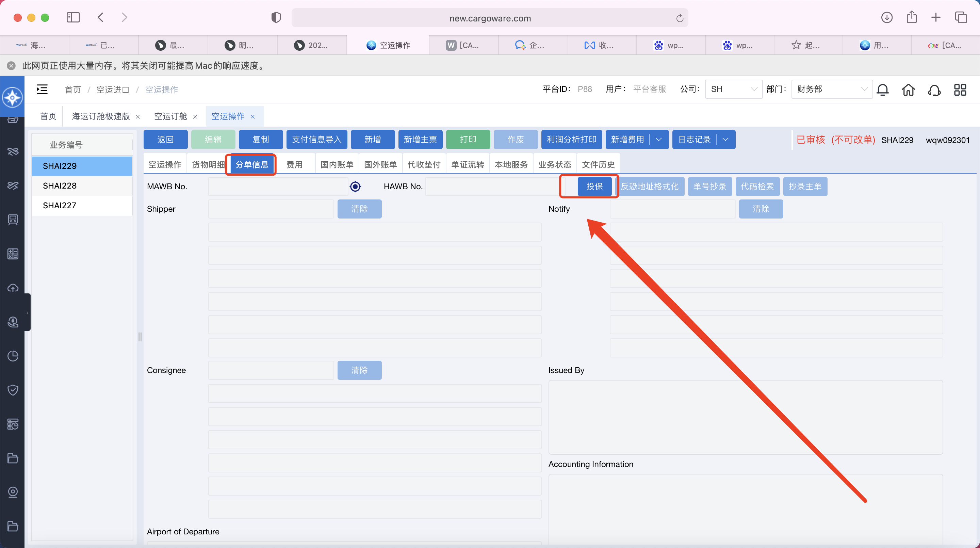Expand the collapsed sidebar handle arrow
This screenshot has width=980, height=548.
point(27,312)
